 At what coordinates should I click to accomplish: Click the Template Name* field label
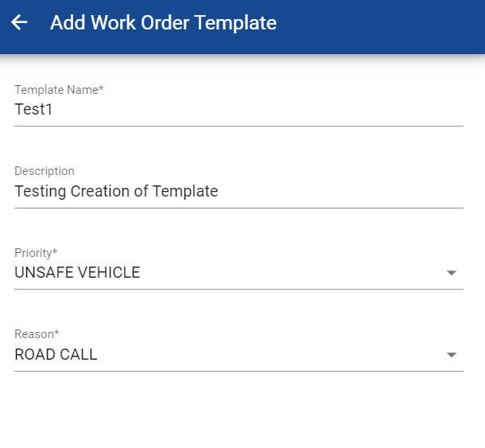(x=59, y=90)
